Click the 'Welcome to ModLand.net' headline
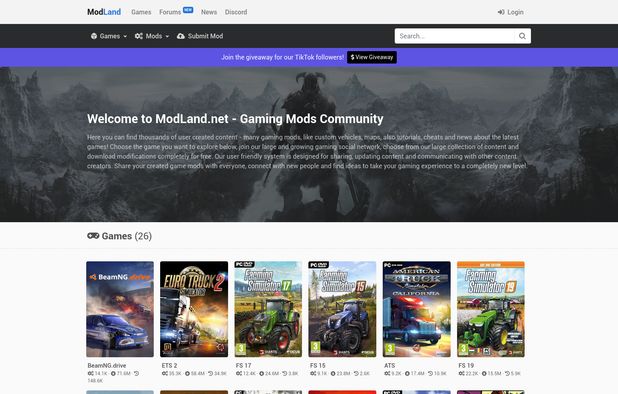Screen dimensions: 618x394 coord(235,119)
